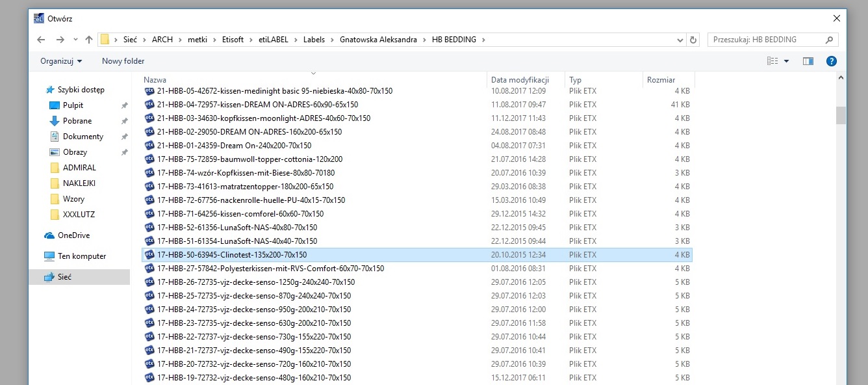Open Pobrane downloads folder
Viewport: 868px width, 385px height.
coord(77,121)
